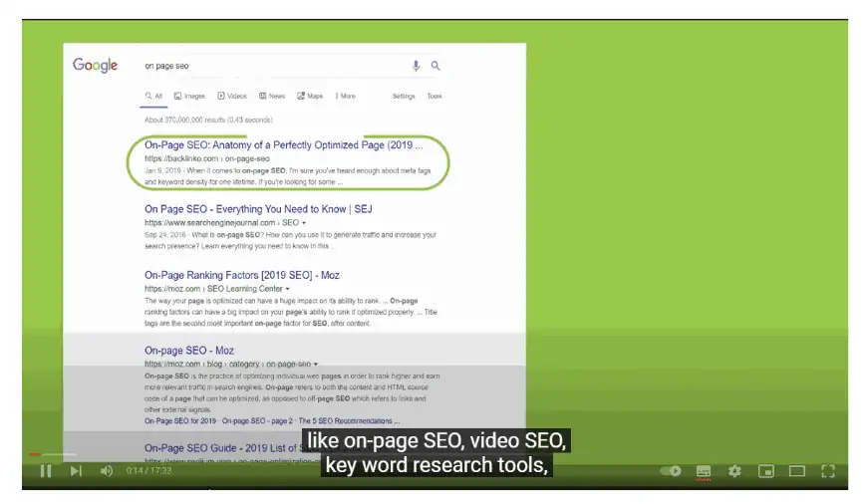Mute the video volume

pos(107,471)
